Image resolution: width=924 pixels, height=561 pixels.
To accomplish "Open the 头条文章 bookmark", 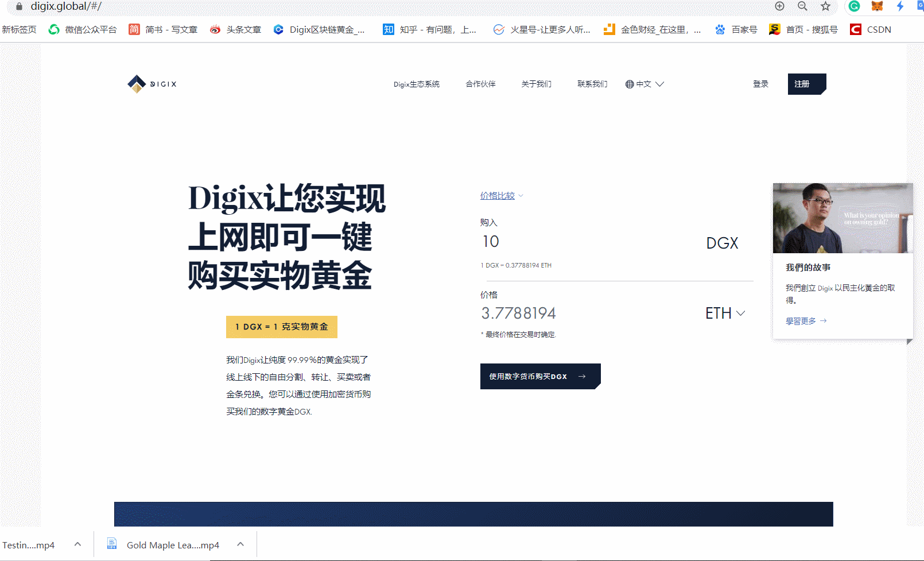I will 235,29.
